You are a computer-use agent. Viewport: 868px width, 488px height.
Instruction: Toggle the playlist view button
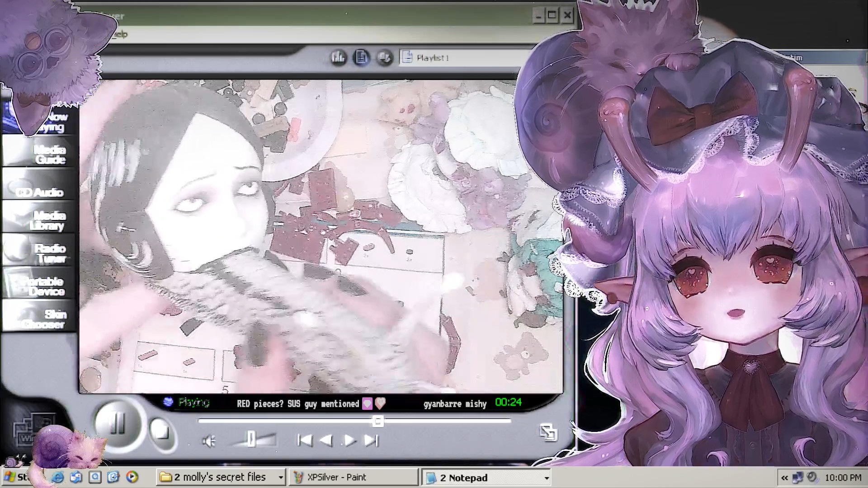pyautogui.click(x=361, y=57)
